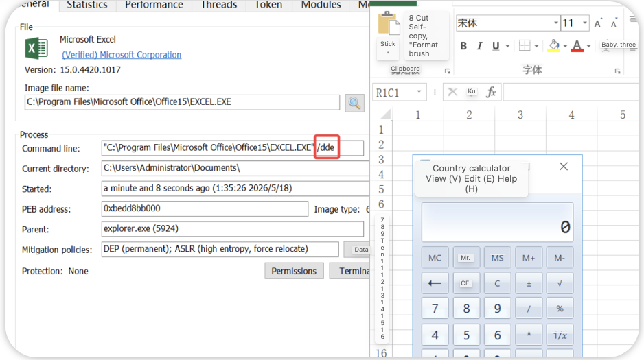Click the calculator backspace arrow key
Image resolution: width=644 pixels, height=360 pixels.
pyautogui.click(x=435, y=283)
